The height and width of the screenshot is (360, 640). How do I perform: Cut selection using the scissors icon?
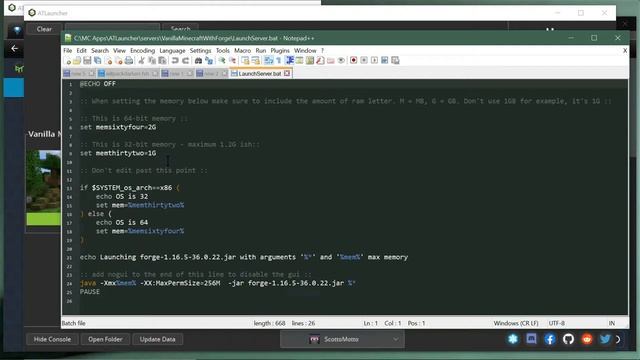click(x=141, y=61)
